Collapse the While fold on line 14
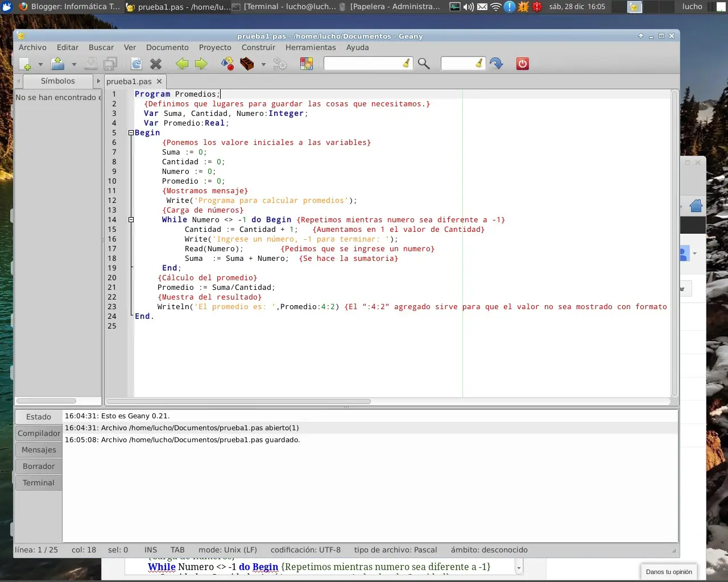 pos(131,219)
